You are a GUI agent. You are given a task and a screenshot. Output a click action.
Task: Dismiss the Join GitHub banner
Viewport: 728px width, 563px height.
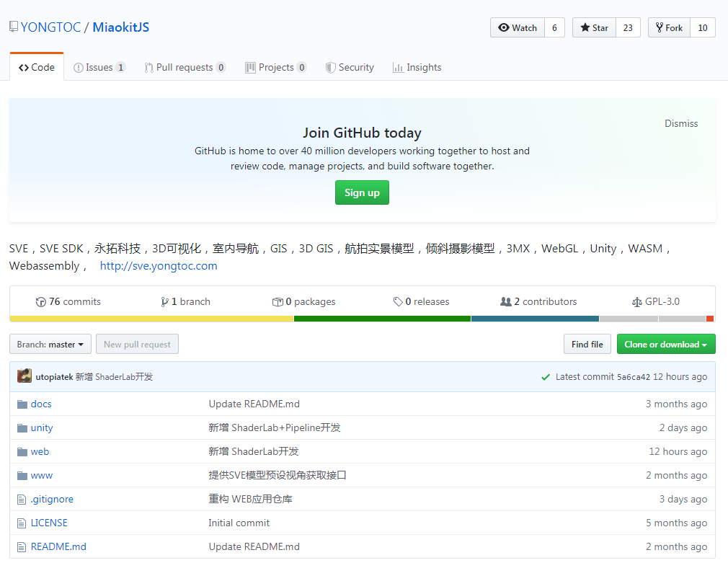click(680, 123)
